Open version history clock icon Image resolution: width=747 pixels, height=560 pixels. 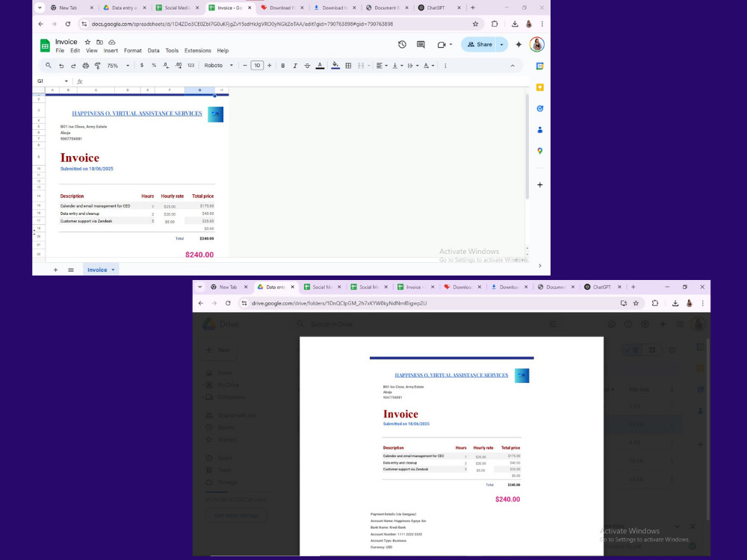tap(402, 44)
